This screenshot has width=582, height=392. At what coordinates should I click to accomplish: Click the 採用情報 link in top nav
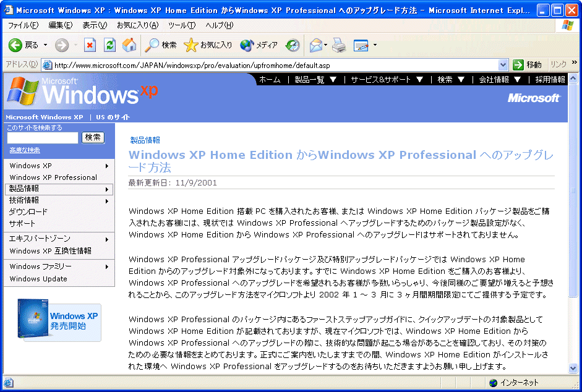(550, 79)
